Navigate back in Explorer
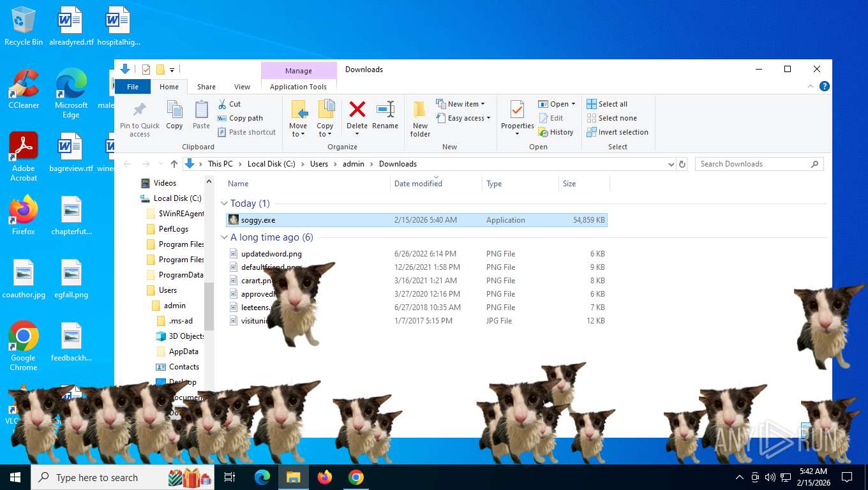Viewport: 868px width, 490px height. click(128, 164)
